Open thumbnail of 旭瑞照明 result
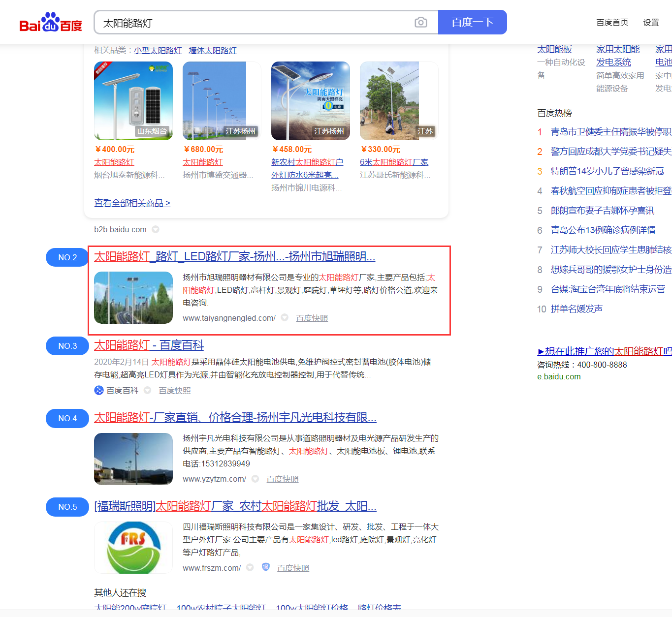The width and height of the screenshot is (672, 617). (x=133, y=298)
